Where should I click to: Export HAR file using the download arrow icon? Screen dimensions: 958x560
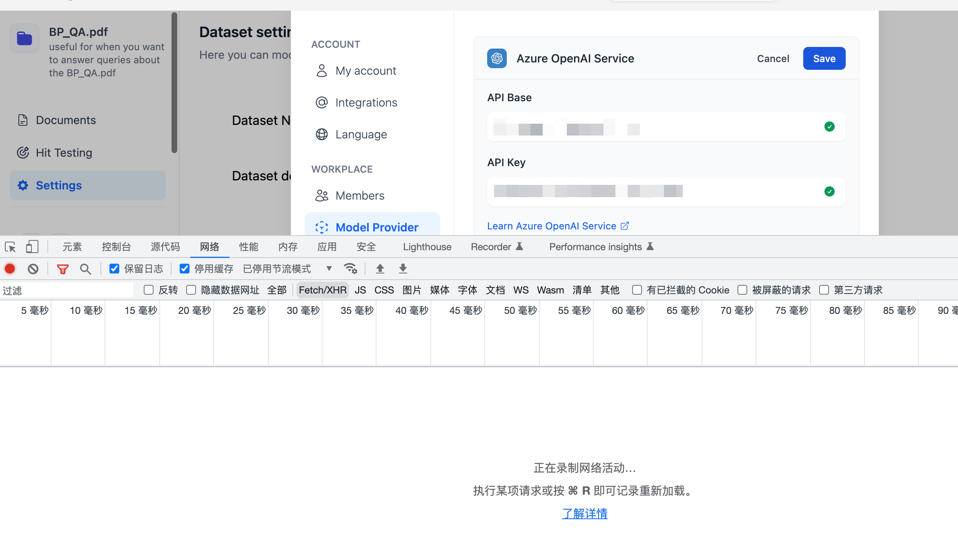click(403, 269)
